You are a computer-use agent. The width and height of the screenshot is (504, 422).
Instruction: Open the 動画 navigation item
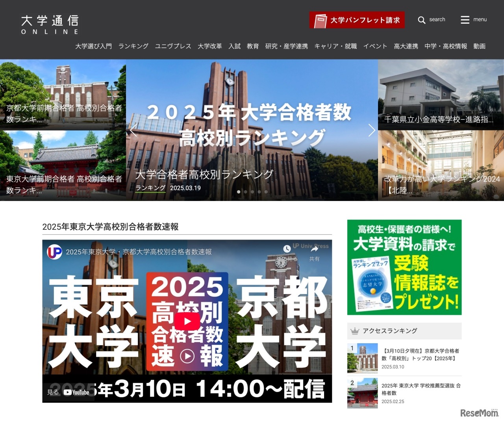(480, 46)
